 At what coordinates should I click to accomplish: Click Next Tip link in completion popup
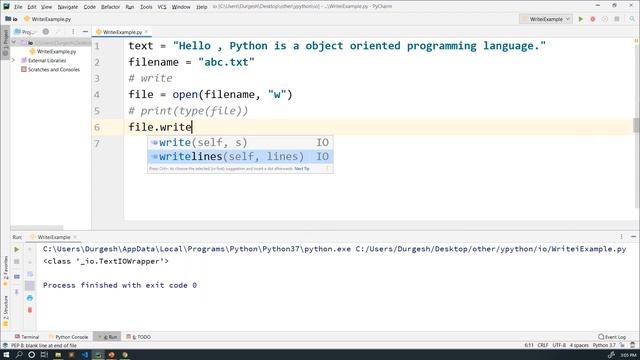click(302, 169)
